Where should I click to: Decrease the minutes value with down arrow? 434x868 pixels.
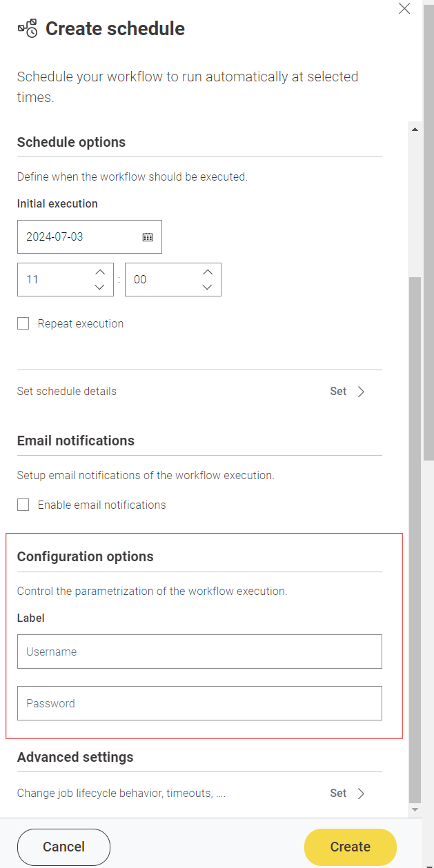(x=207, y=287)
